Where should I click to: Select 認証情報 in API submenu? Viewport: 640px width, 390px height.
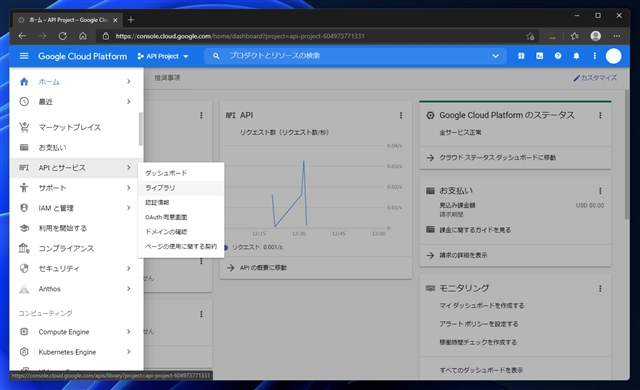(181, 202)
